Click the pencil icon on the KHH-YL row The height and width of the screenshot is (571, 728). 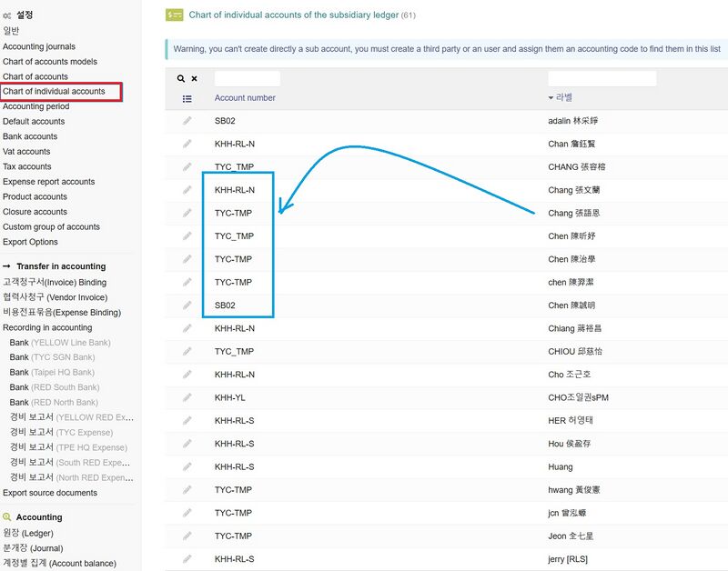pyautogui.click(x=187, y=397)
